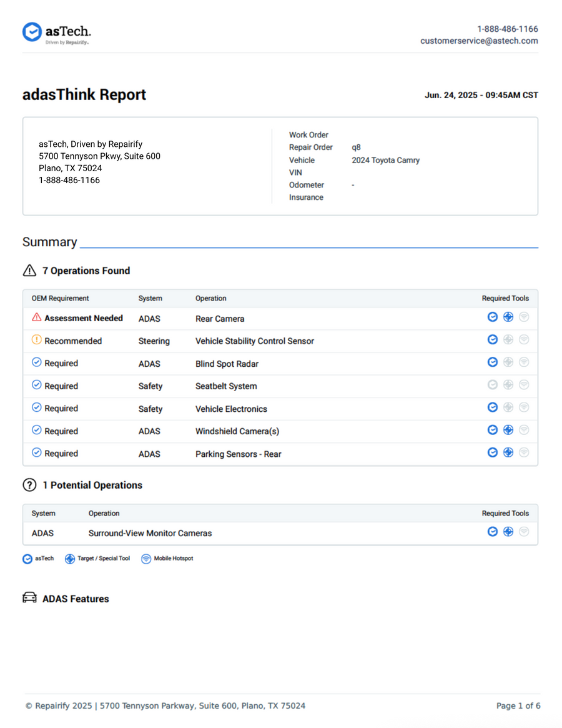
Task: Select the Target/Special Tool icon on Windshield Camera(s) row
Action: click(508, 430)
